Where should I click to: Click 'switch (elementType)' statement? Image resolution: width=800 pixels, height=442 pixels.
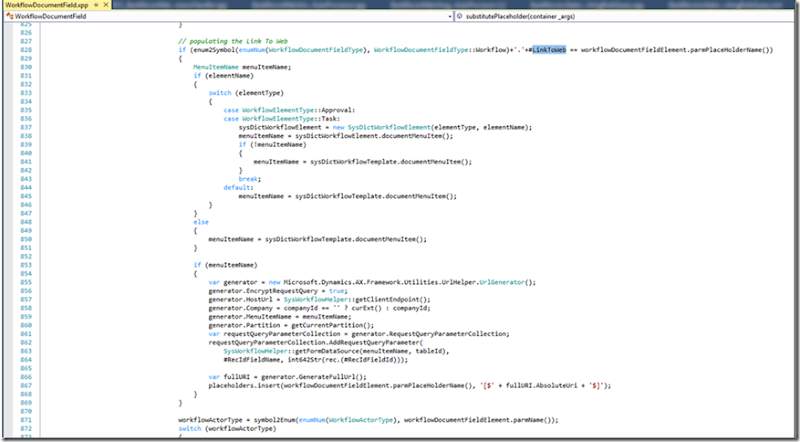[x=246, y=93]
